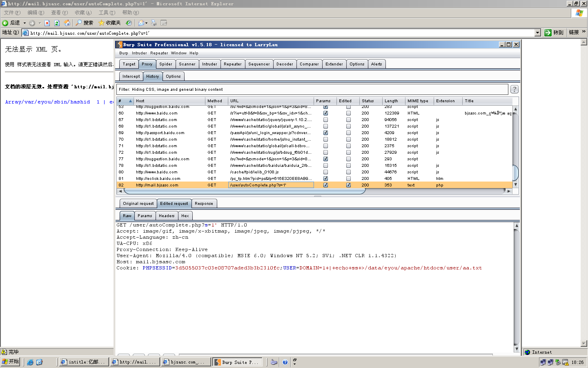Toggle Edited checkbox for row 80
The image size is (588, 368).
point(348,172)
